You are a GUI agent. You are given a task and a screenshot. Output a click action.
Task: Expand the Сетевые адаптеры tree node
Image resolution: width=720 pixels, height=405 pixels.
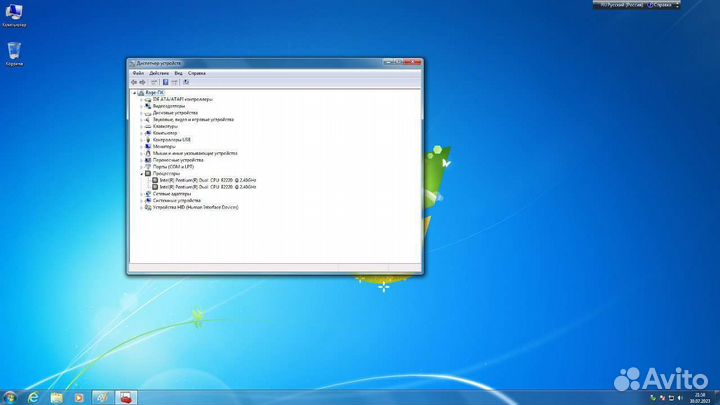(141, 194)
